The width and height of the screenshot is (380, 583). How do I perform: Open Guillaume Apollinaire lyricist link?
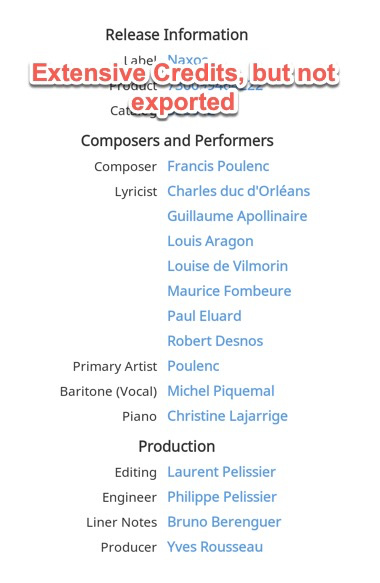click(237, 216)
